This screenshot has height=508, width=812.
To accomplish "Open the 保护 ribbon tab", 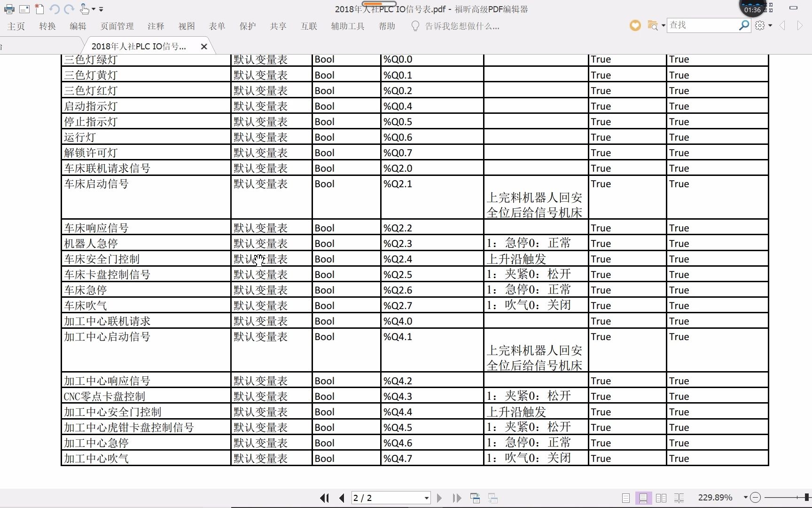I will point(248,26).
